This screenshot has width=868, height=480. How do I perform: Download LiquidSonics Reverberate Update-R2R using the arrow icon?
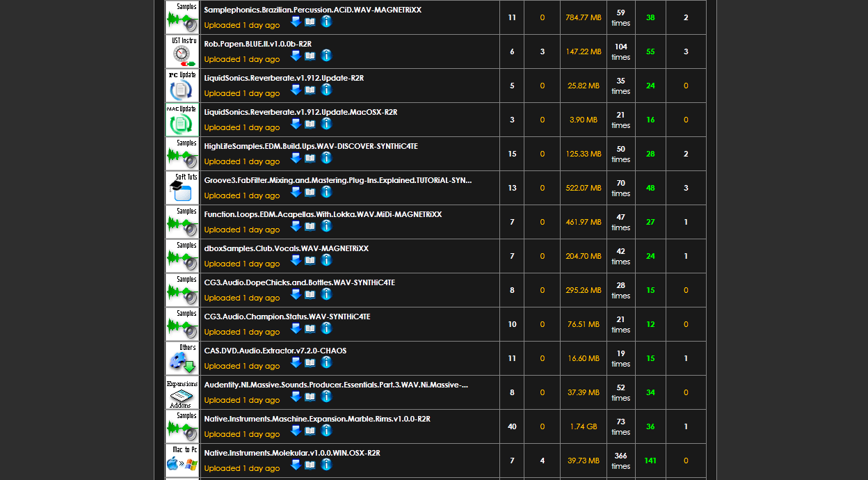point(296,90)
